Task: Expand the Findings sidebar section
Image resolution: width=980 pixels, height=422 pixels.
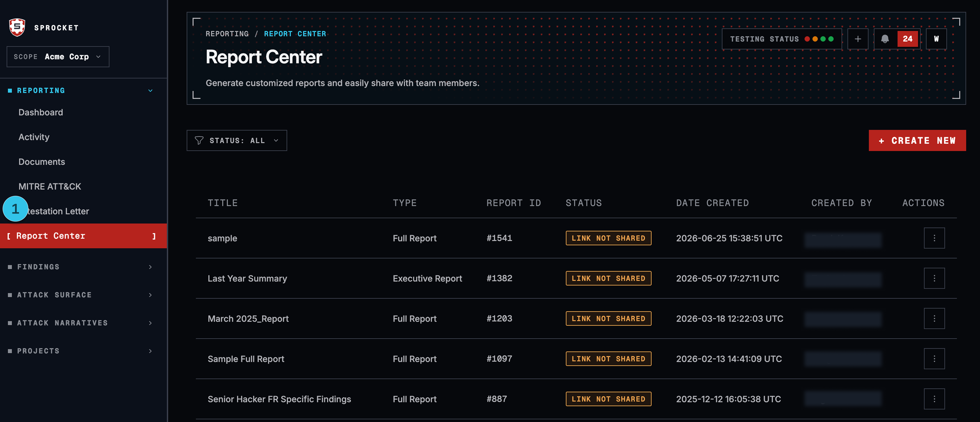Action: [83, 267]
